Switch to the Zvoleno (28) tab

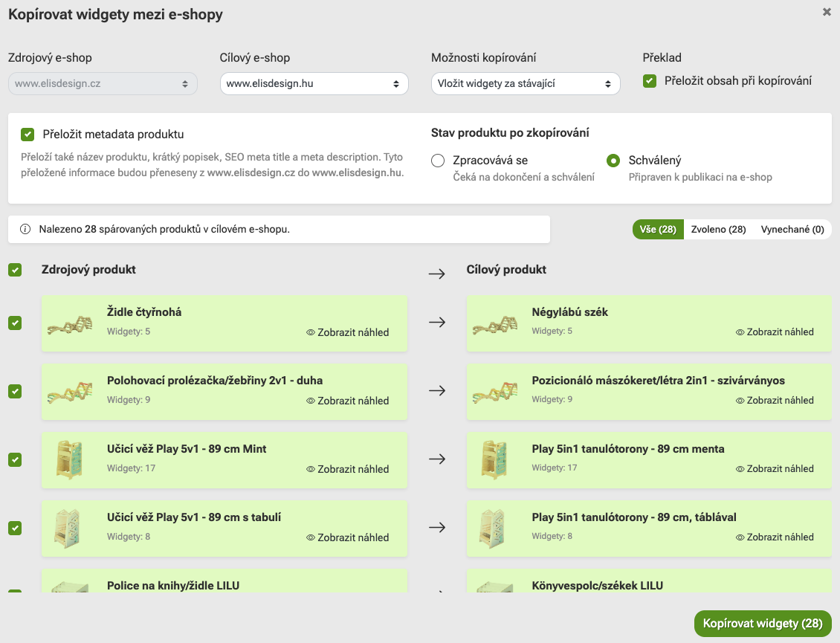pyautogui.click(x=718, y=230)
